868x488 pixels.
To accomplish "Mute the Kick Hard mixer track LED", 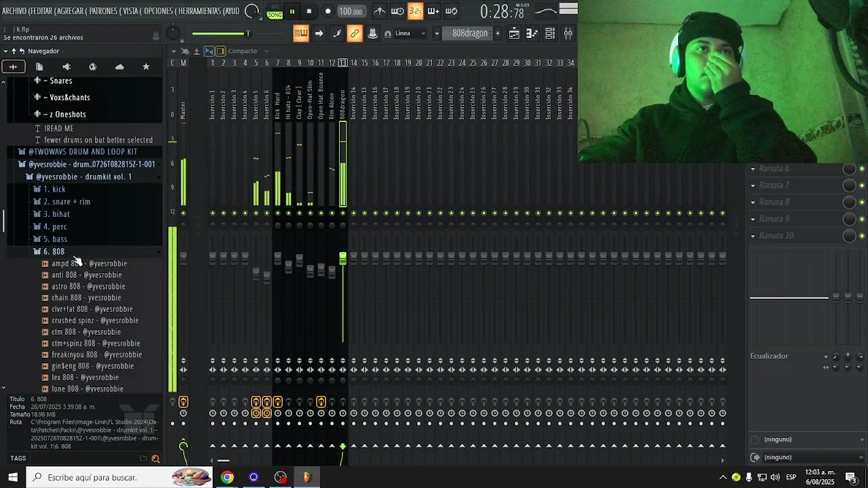I will 278,213.
